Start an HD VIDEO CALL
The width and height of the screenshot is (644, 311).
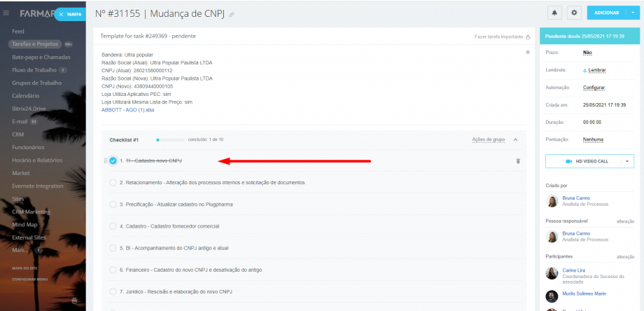[585, 161]
